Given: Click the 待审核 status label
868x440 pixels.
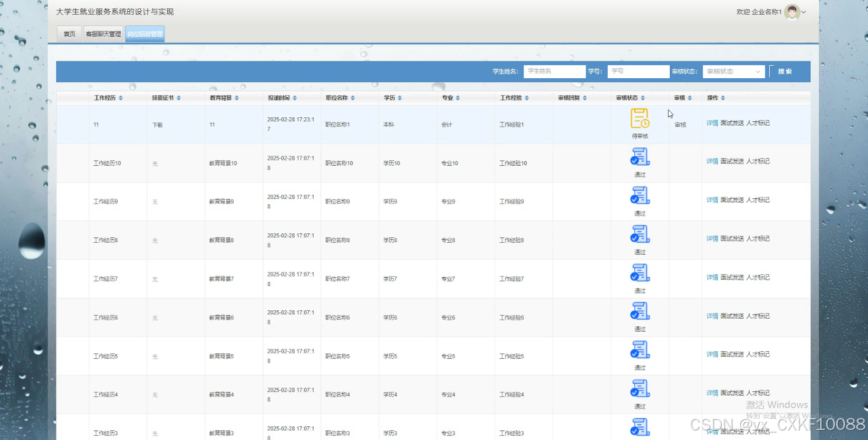Looking at the screenshot, I should [640, 136].
